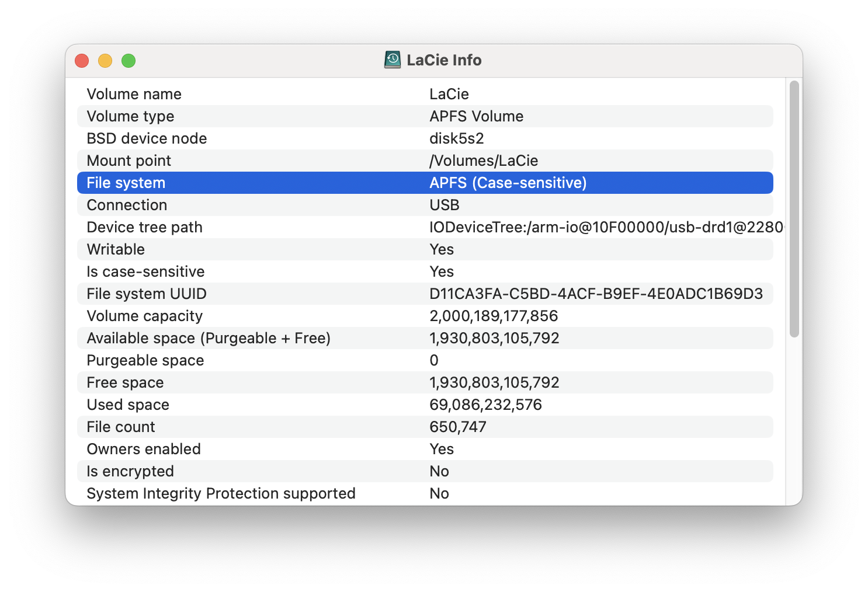
Task: Click the USB connection value
Action: coord(445,205)
